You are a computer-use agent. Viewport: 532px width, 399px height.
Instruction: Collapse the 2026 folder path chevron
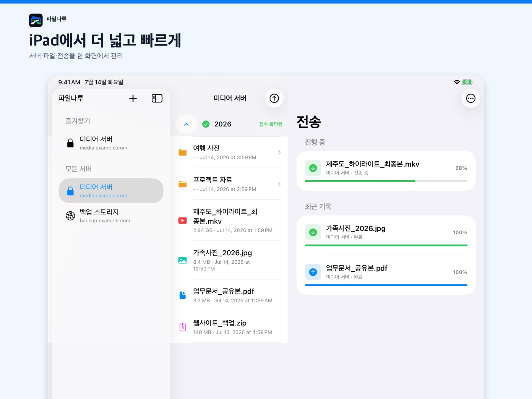tap(186, 124)
